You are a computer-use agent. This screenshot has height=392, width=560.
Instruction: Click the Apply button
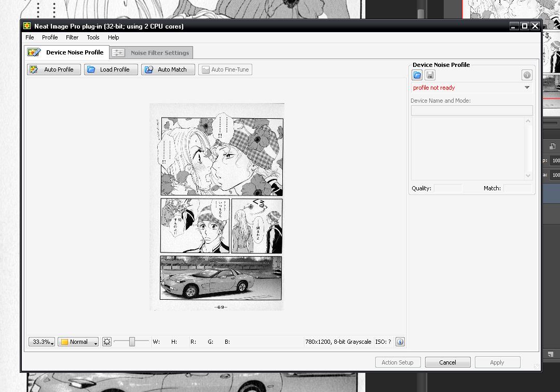[497, 362]
